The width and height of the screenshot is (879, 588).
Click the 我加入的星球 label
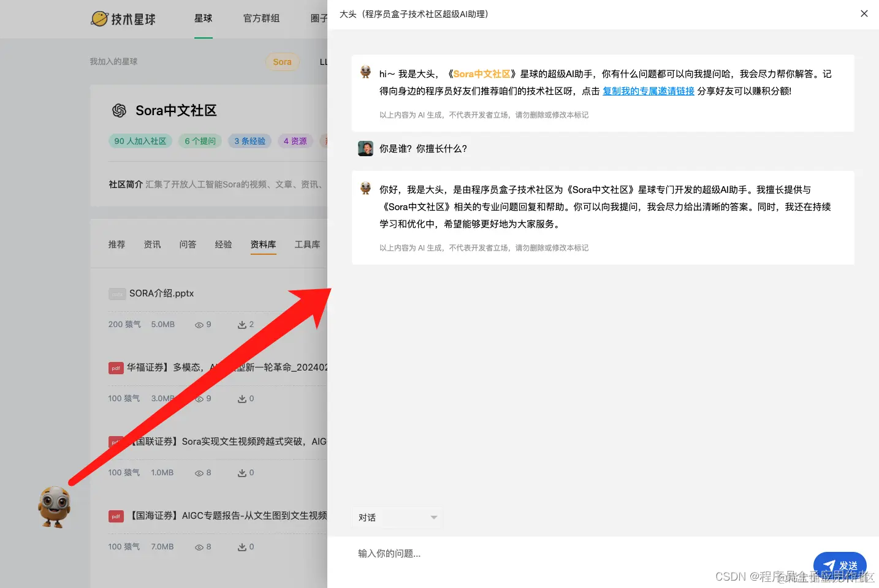pos(113,61)
